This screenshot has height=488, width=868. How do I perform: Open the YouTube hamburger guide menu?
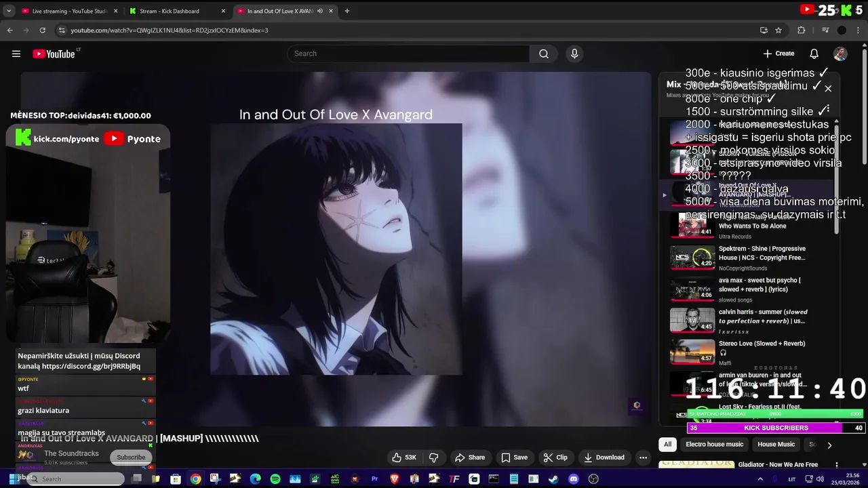point(16,54)
